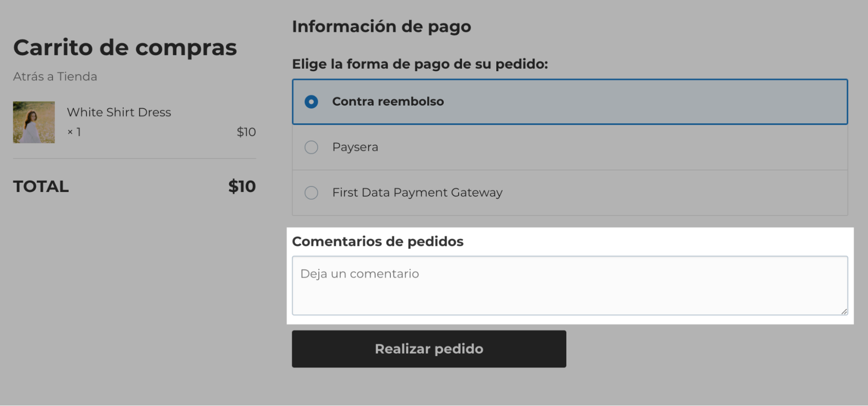Click the Elige la forma de pago text
Screen dimensions: 868x406
pos(420,64)
